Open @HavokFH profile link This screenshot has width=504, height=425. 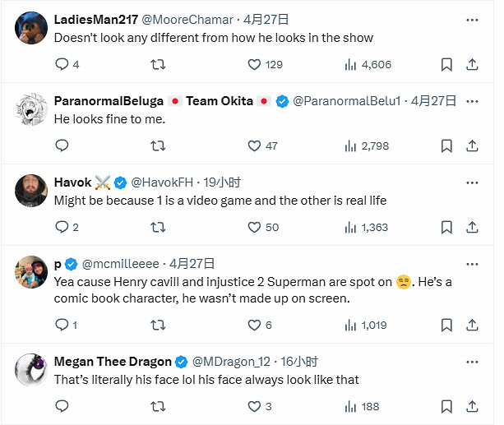click(163, 182)
